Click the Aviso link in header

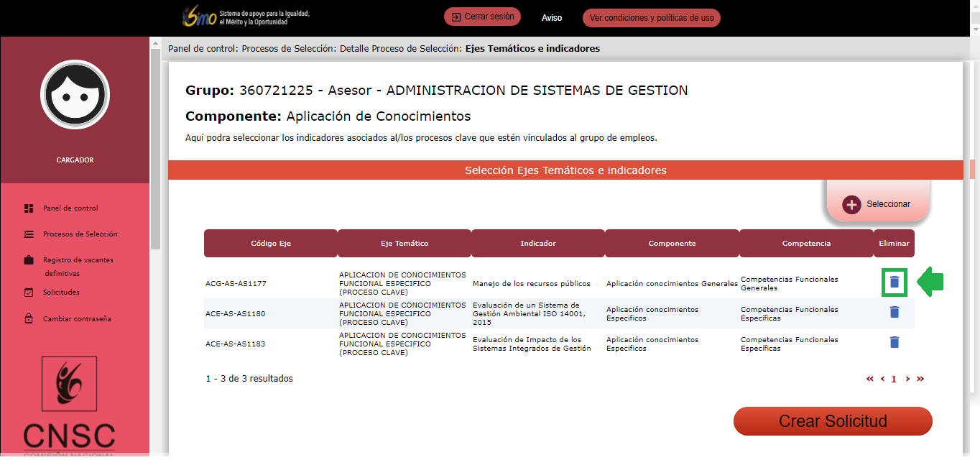(x=552, y=18)
